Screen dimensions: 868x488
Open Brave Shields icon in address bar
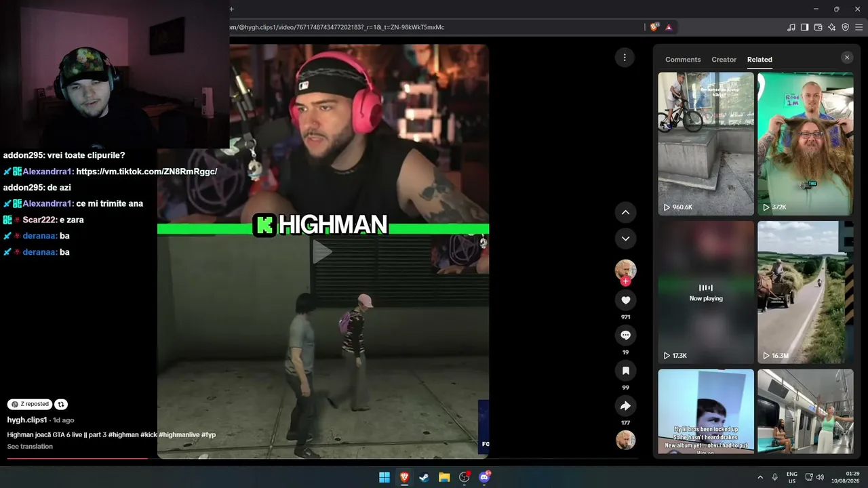[x=654, y=27]
